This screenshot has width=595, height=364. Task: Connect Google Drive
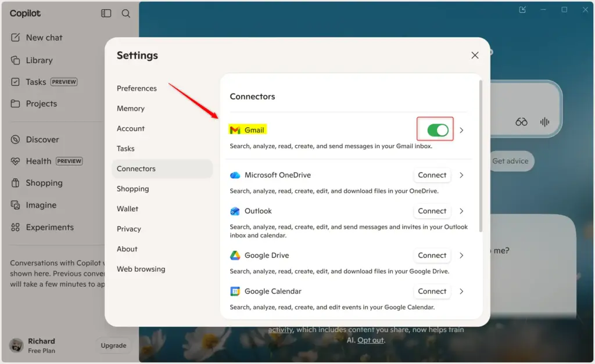click(x=432, y=255)
